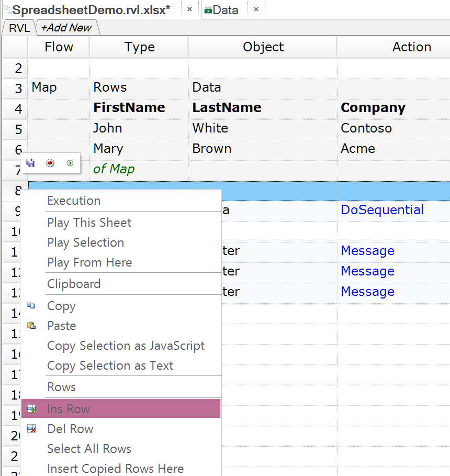This screenshot has width=450, height=476.
Task: Click the DoSequential action link
Action: pos(382,210)
